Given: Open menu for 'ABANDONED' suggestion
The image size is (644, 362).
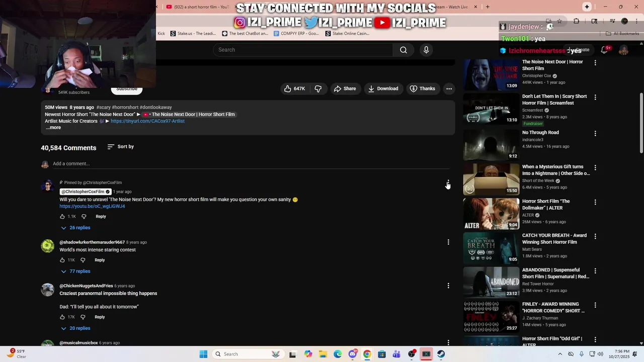Looking at the screenshot, I should coord(595,270).
